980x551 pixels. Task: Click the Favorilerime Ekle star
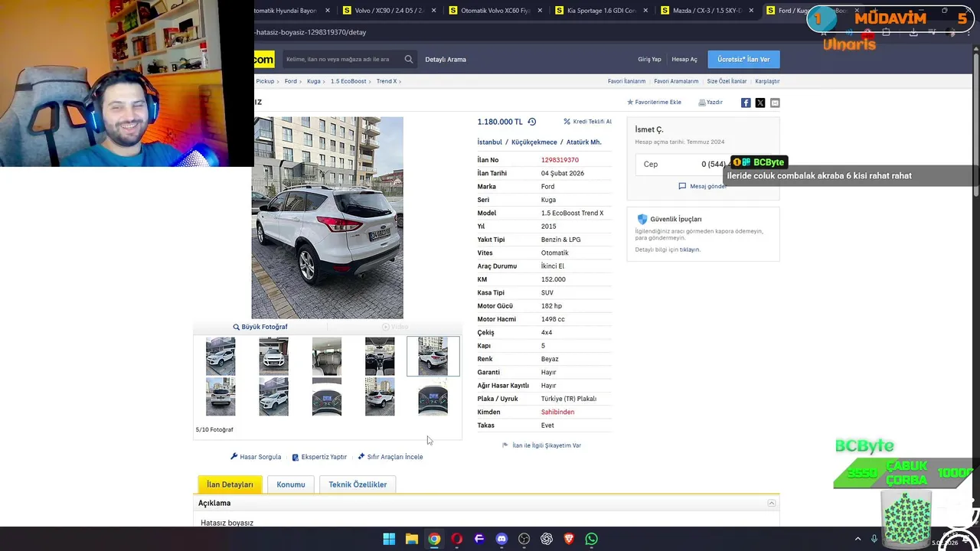630,102
